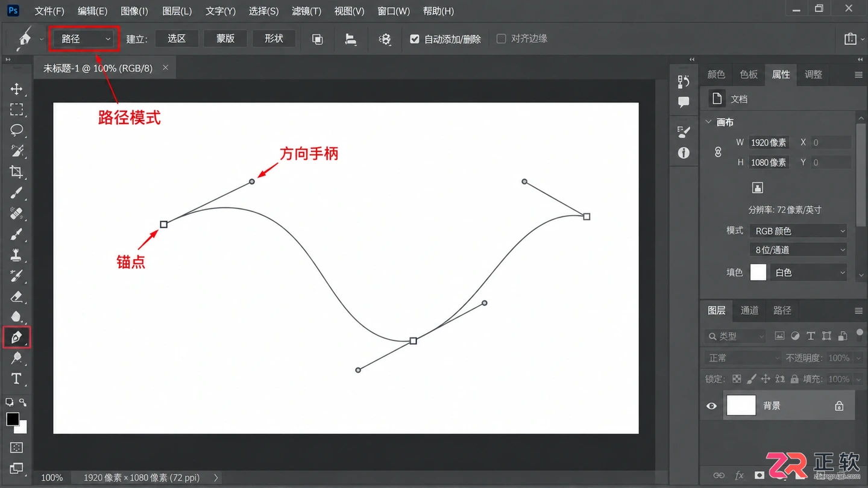
Task: Click the foreground color swatch
Action: [x=13, y=419]
